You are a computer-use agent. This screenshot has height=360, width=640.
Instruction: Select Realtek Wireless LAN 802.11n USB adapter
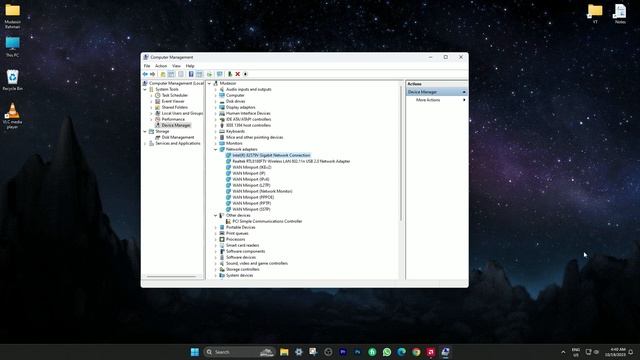click(x=291, y=161)
